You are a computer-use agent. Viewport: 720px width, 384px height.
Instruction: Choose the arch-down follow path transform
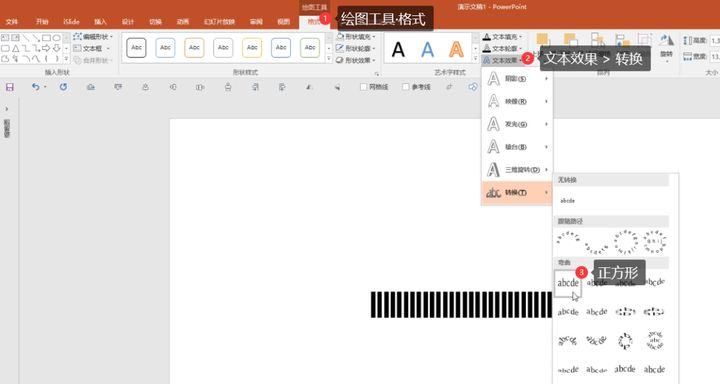point(596,248)
